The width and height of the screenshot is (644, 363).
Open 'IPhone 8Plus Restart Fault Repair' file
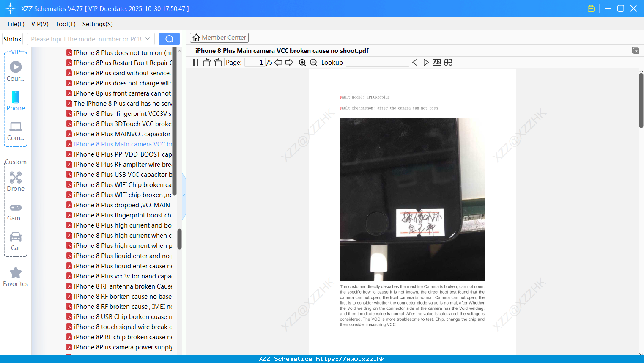pyautogui.click(x=119, y=63)
